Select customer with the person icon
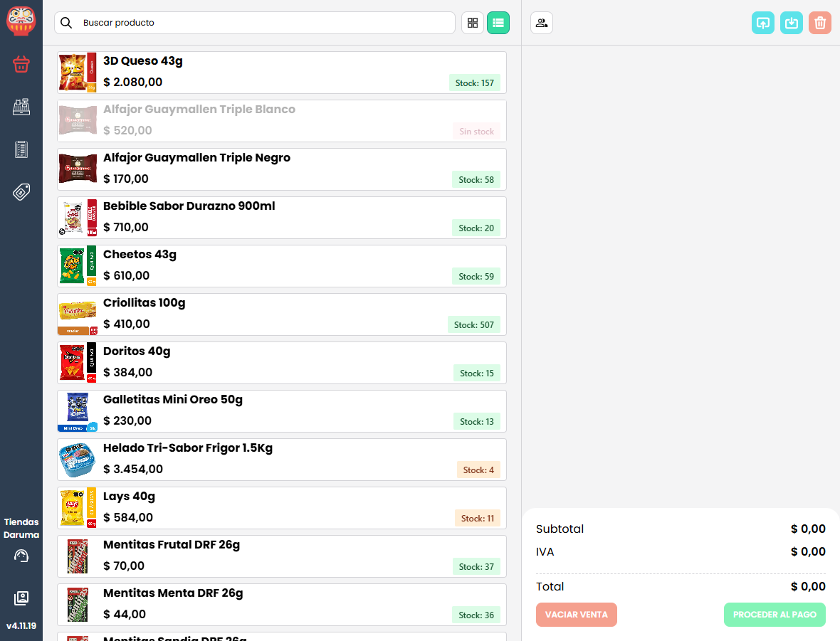This screenshot has height=641, width=840. coord(542,23)
